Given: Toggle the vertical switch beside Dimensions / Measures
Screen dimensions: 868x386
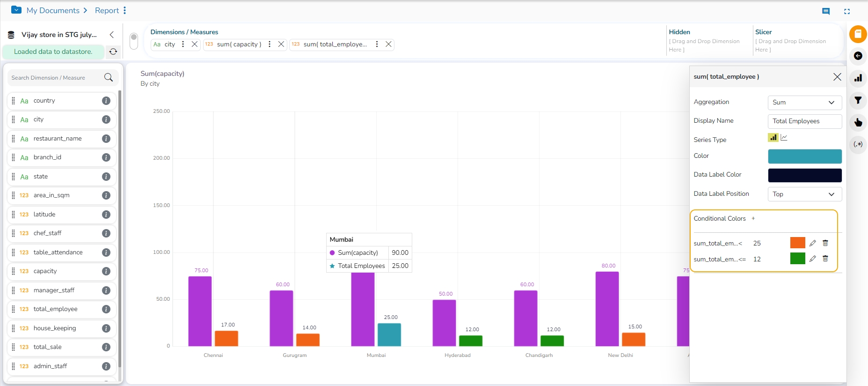Looking at the screenshot, I should (134, 41).
